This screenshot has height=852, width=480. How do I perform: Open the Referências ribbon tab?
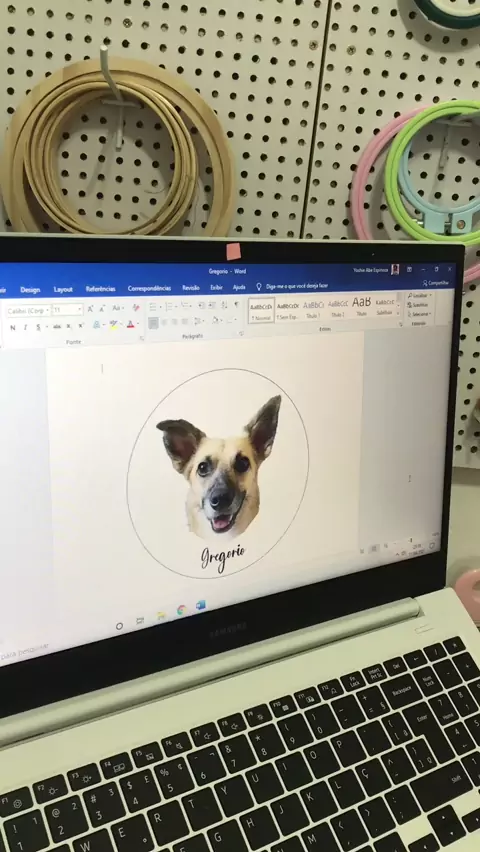point(101,289)
